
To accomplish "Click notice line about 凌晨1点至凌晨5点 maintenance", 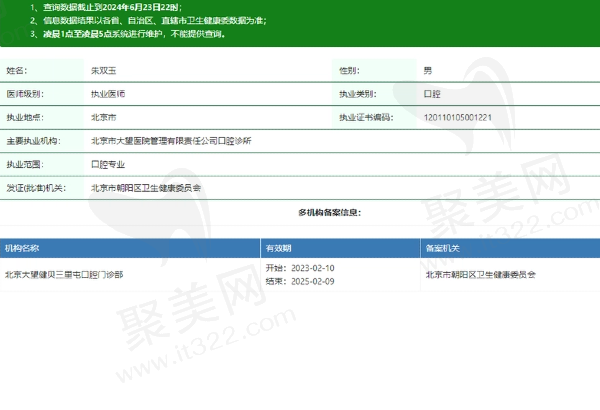I will pyautogui.click(x=128, y=34).
